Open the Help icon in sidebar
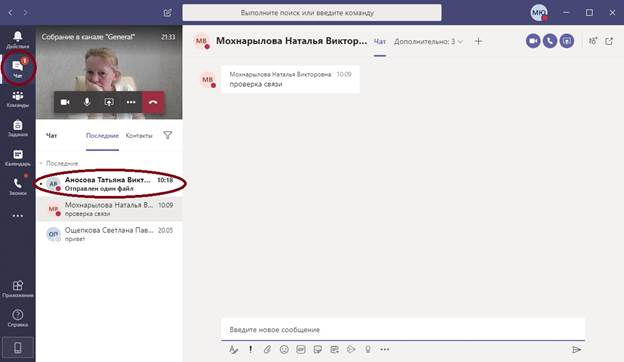 tap(18, 318)
